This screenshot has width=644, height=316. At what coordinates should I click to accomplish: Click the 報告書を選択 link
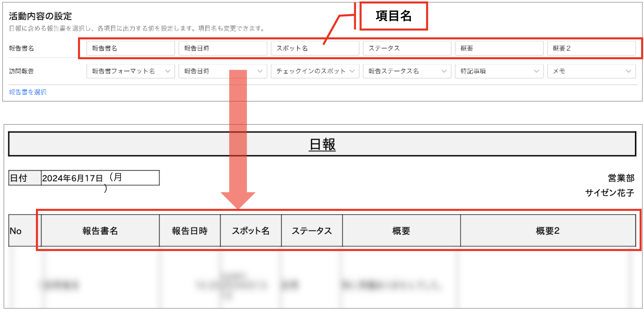[28, 92]
